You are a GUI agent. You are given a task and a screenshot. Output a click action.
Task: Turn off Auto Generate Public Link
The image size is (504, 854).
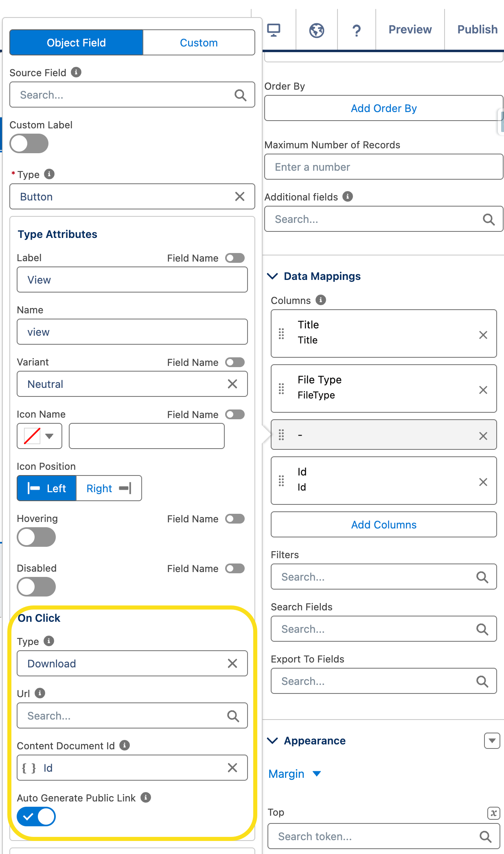pyautogui.click(x=36, y=817)
